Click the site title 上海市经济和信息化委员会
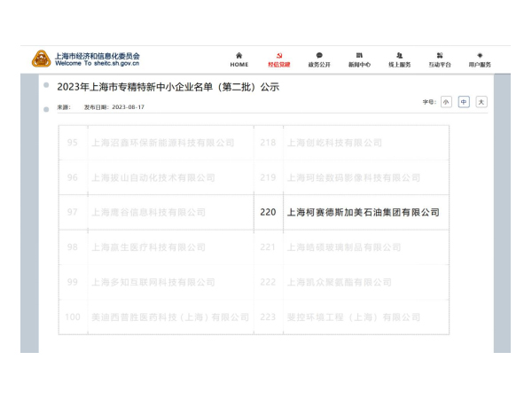The image size is (532, 399). click(98, 56)
